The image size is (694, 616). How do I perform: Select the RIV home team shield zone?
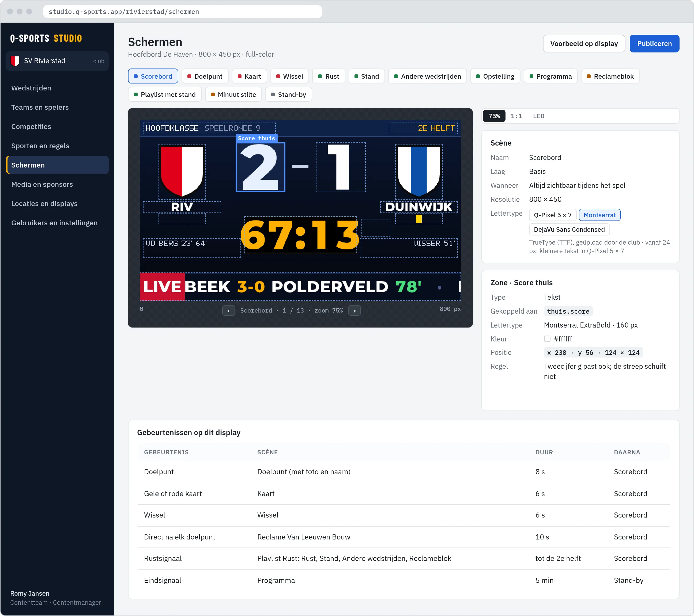click(182, 172)
